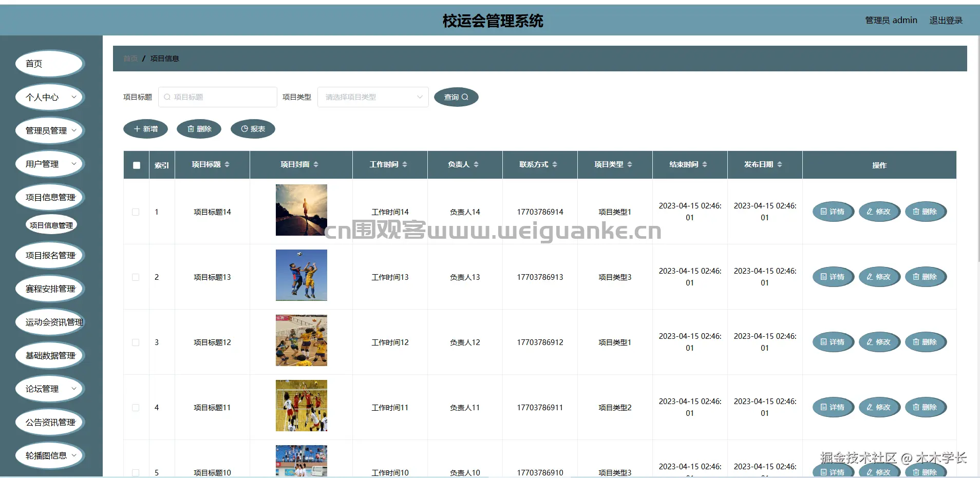The image size is (980, 478).
Task: Click 修改 for 项目标题12 row
Action: (x=879, y=342)
